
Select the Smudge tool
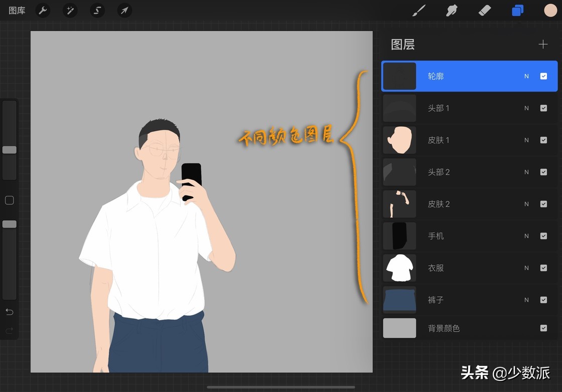pos(452,10)
